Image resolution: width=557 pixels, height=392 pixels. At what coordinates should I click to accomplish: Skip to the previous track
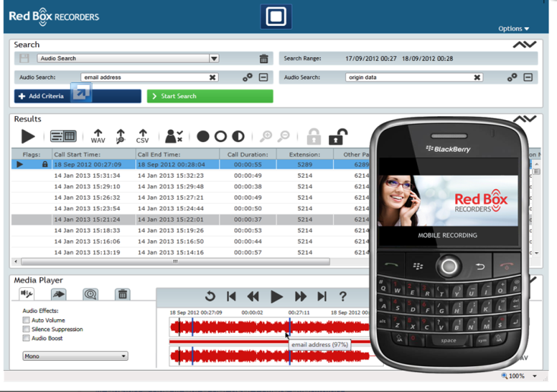coord(231,296)
